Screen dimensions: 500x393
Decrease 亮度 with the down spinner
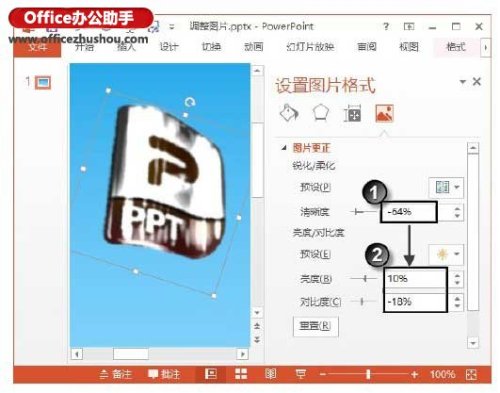(457, 282)
